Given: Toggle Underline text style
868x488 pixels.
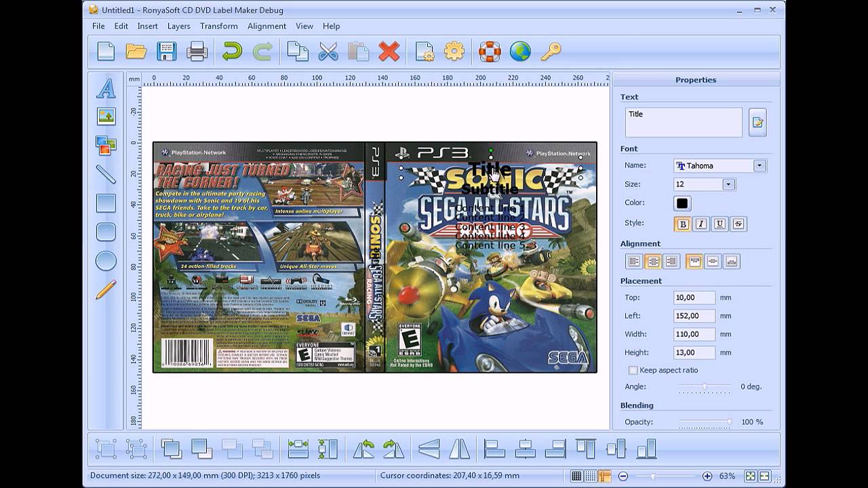Looking at the screenshot, I should click(x=720, y=224).
